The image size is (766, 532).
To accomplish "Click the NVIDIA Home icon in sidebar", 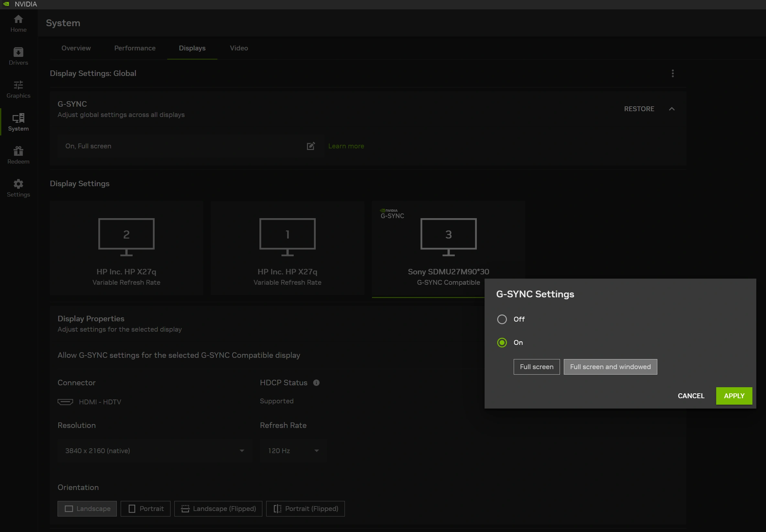I will (18, 23).
